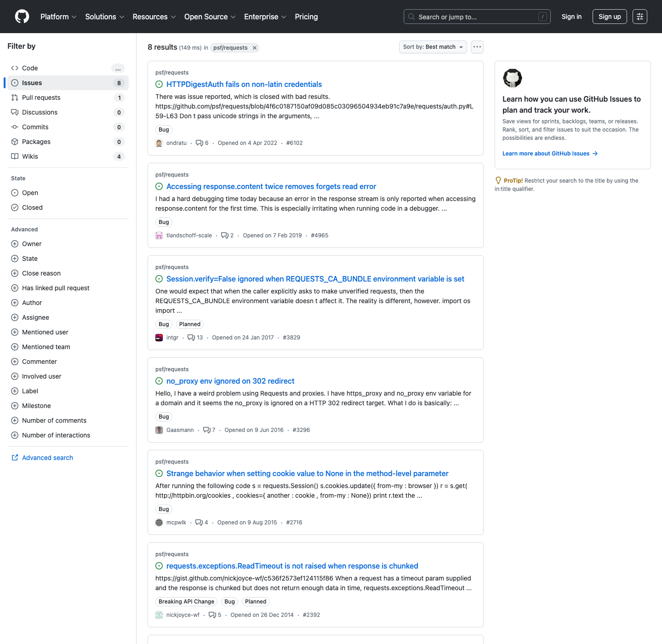Click the Code filter icon in sidebar
The width and height of the screenshot is (662, 644).
(x=15, y=68)
